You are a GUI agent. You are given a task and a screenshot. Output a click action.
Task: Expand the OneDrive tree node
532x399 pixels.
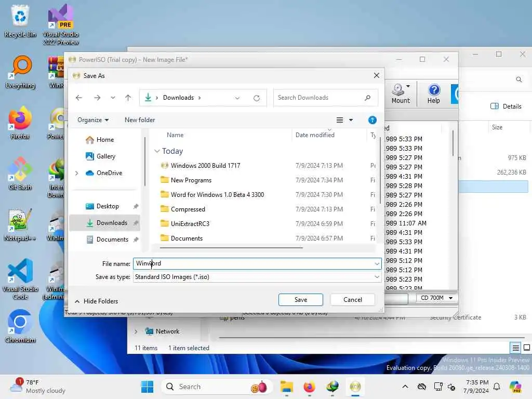pos(77,173)
